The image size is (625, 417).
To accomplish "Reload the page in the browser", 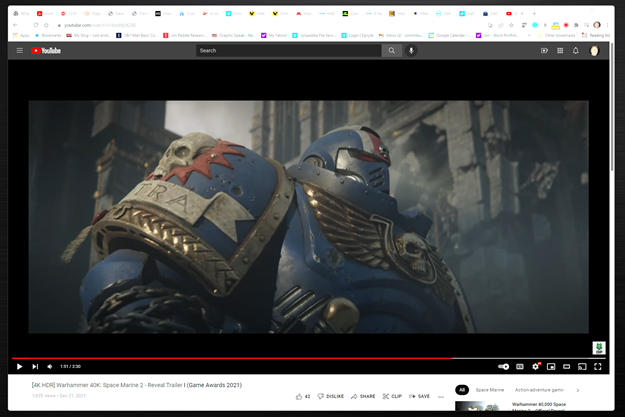I will click(35, 25).
